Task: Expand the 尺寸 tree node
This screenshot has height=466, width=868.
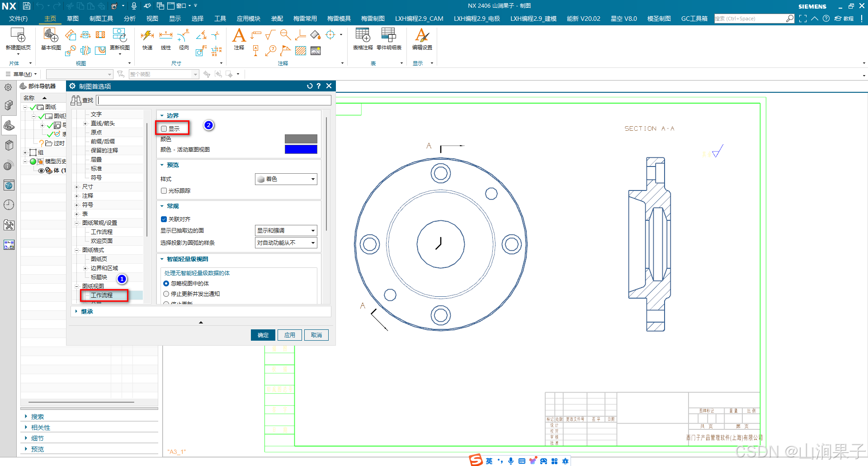Action: pos(77,187)
